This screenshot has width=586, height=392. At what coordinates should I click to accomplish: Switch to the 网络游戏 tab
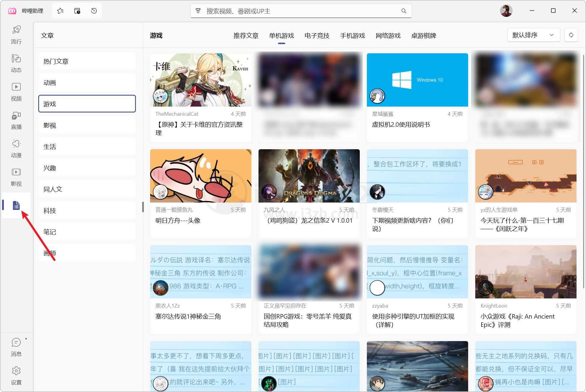(x=388, y=36)
